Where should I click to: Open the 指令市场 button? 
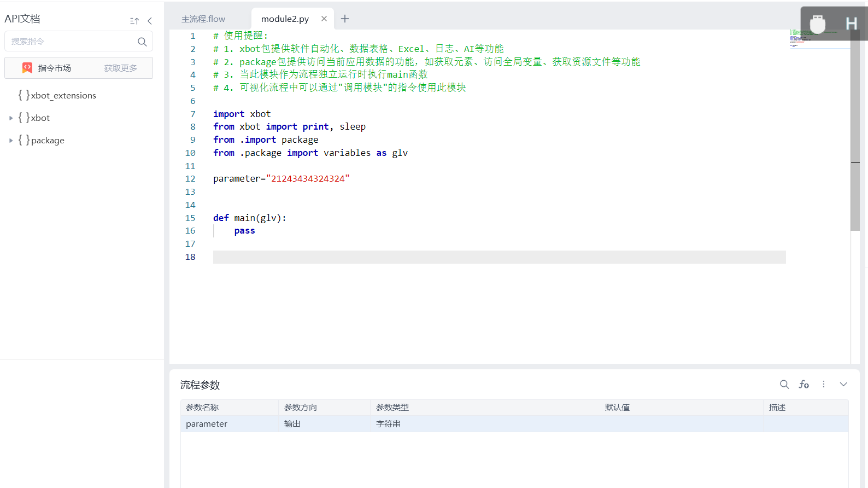(55, 68)
